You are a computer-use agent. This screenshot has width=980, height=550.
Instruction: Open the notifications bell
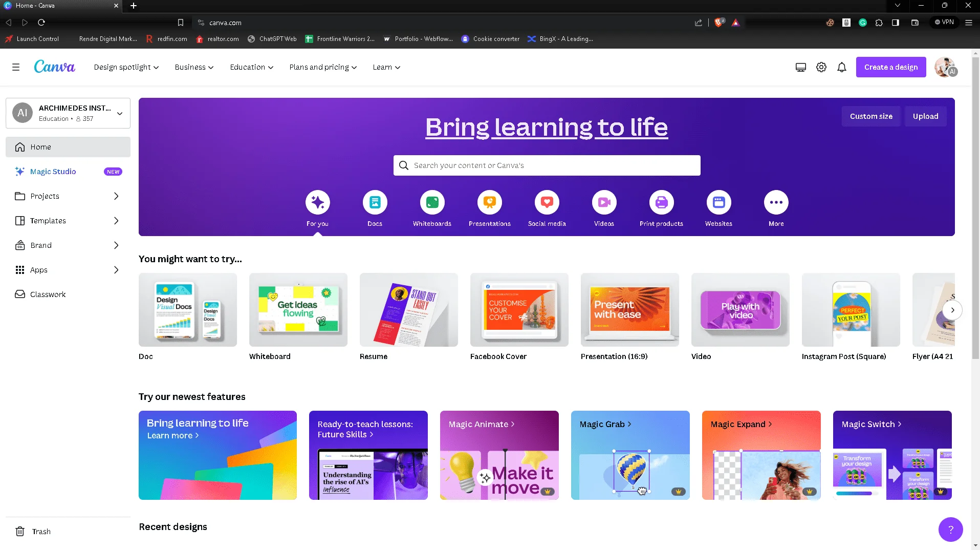842,67
